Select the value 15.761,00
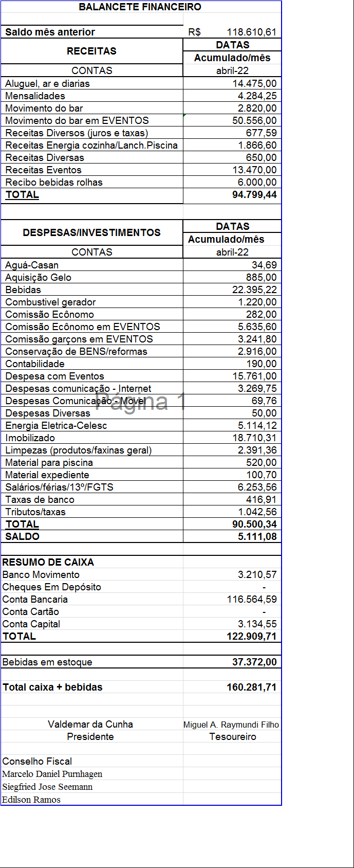Image resolution: width=354 pixels, height=868 pixels. click(x=254, y=376)
